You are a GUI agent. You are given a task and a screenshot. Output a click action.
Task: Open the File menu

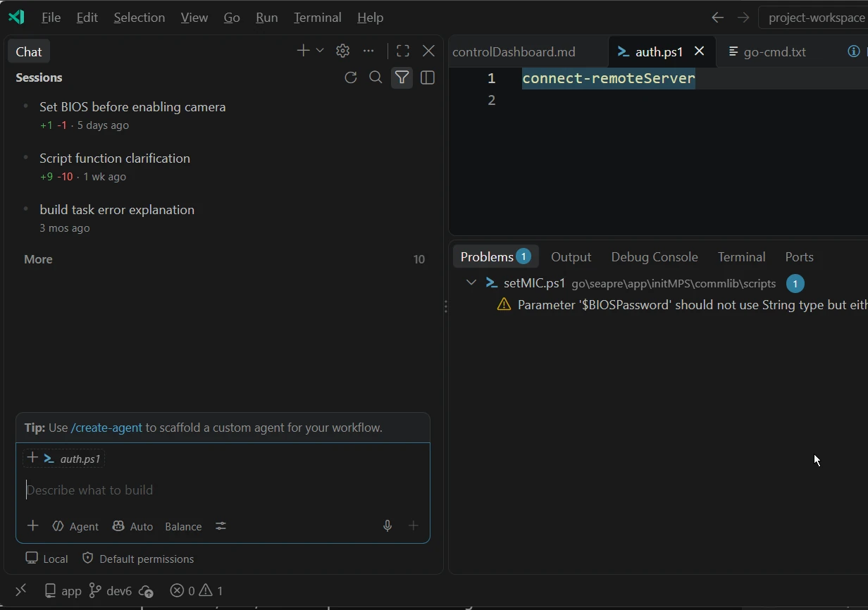pyautogui.click(x=51, y=18)
